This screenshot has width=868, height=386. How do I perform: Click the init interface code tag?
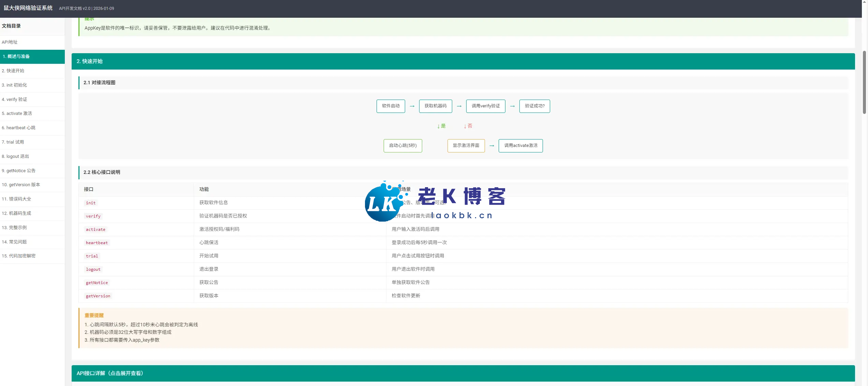[91, 203]
